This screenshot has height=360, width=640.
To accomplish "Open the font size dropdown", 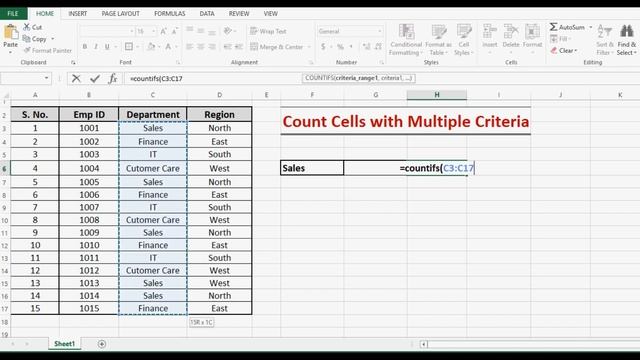I will (153, 31).
